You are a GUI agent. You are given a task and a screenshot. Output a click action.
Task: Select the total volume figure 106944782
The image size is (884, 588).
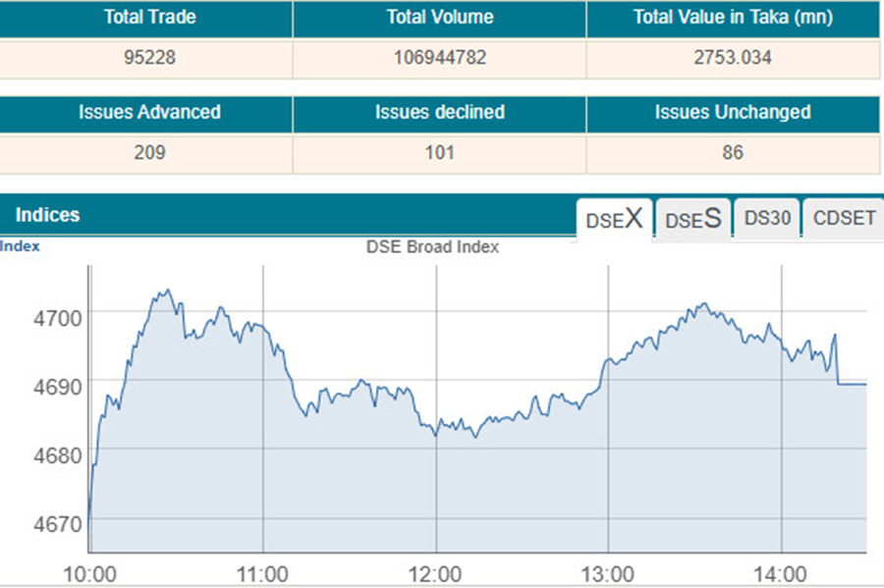point(439,58)
